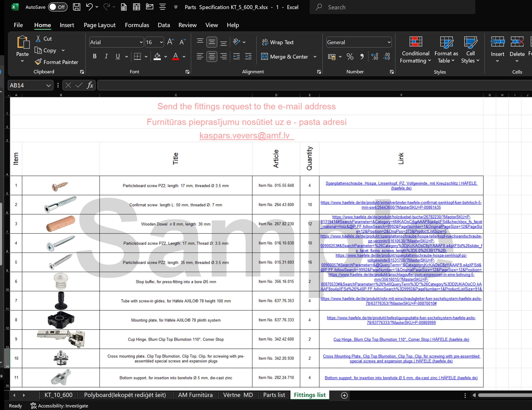Viewport: 532px width, 410px height.
Task: Click the Search box in the title bar
Action: pyautogui.click(x=392, y=7)
